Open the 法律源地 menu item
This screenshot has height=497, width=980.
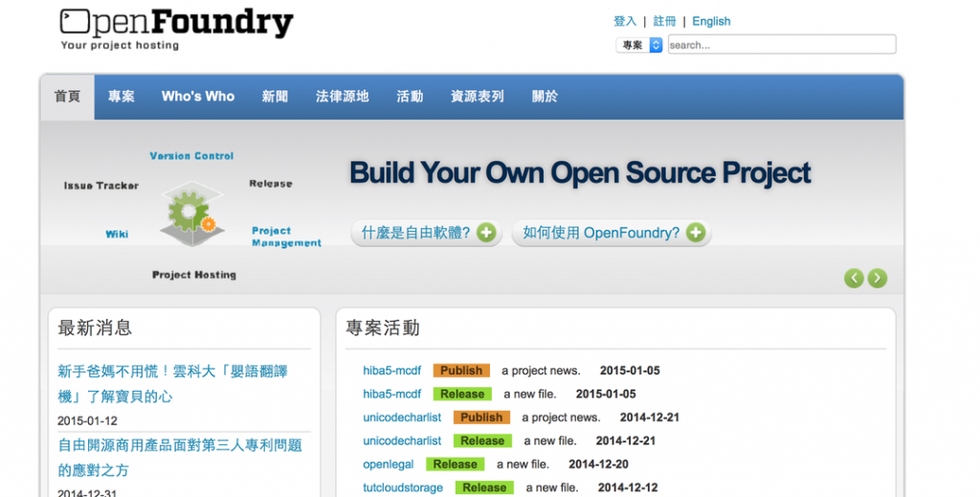343,97
